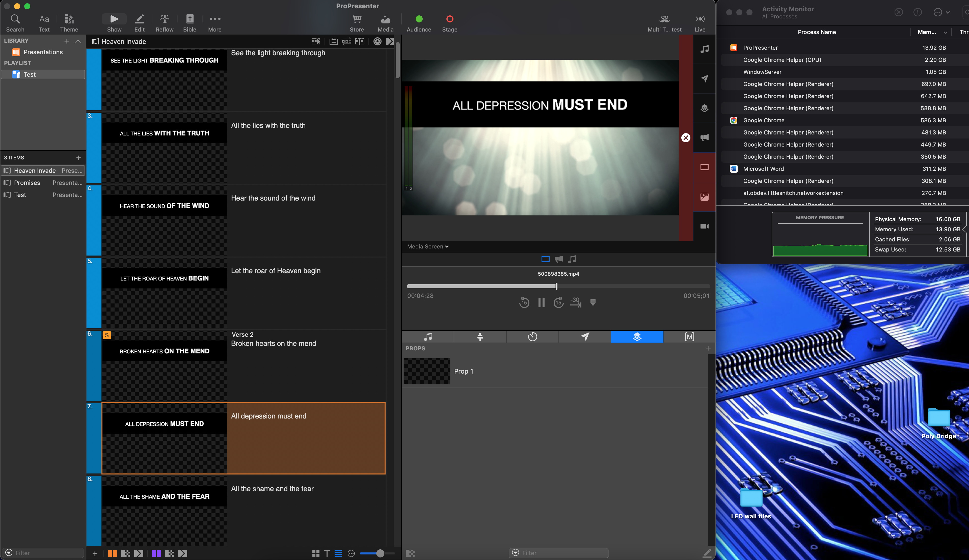Image resolution: width=969 pixels, height=560 pixels.
Task: Open the Macros panel
Action: (689, 337)
